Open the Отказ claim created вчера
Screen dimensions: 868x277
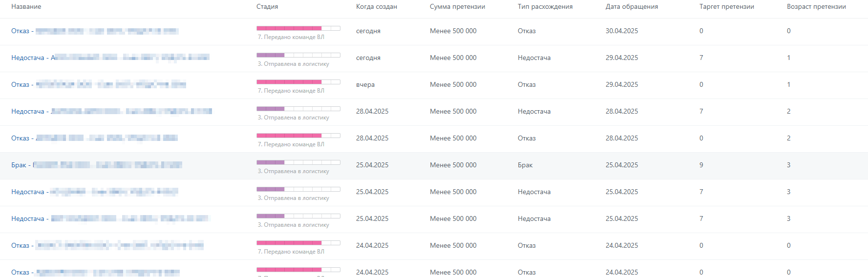click(x=99, y=84)
